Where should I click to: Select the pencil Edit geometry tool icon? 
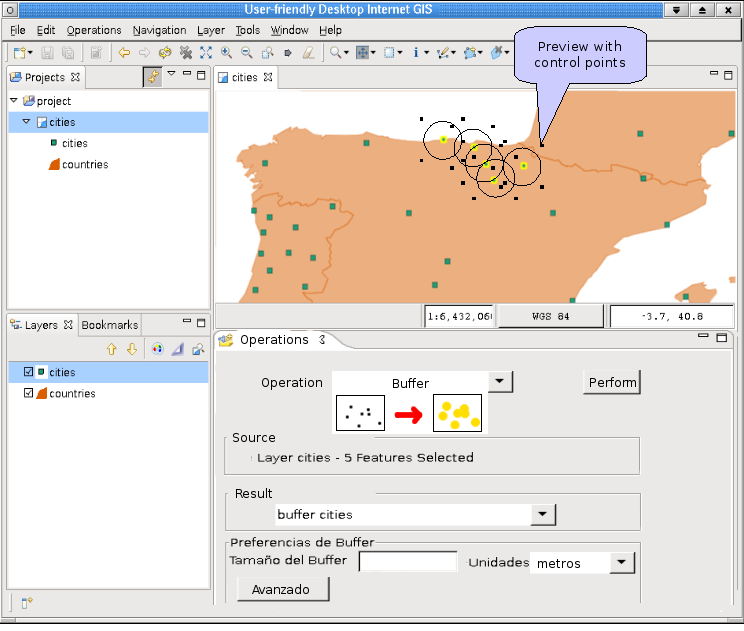[x=444, y=53]
